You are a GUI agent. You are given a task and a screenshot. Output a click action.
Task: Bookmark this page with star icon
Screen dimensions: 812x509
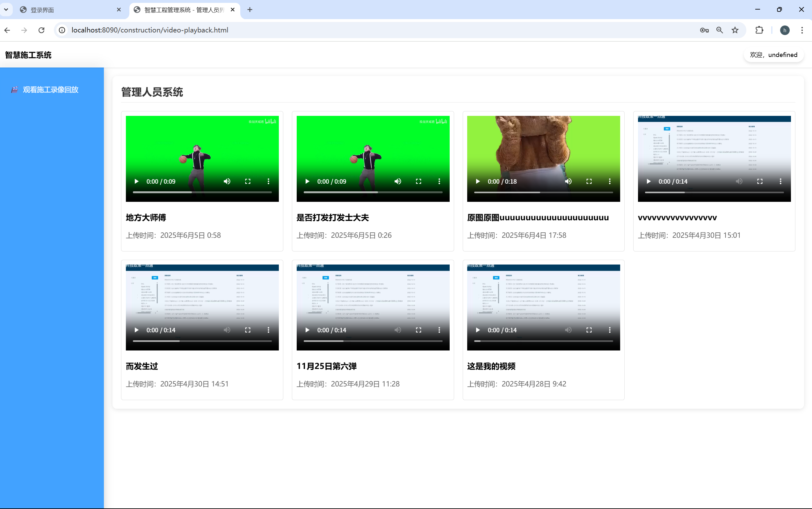pos(735,30)
